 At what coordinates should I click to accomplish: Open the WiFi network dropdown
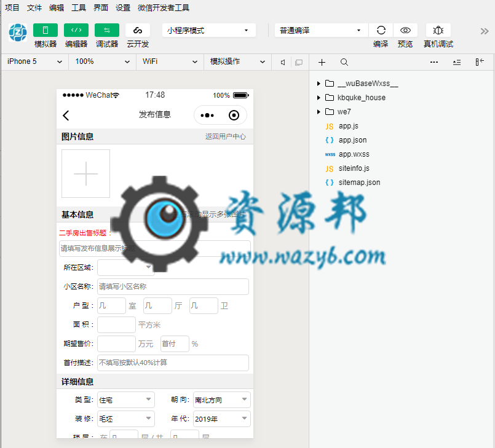point(170,61)
